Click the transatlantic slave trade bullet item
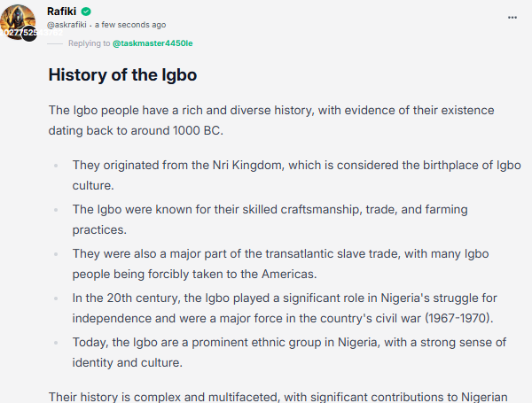Image resolution: width=532 pixels, height=403 pixels. tap(280, 264)
